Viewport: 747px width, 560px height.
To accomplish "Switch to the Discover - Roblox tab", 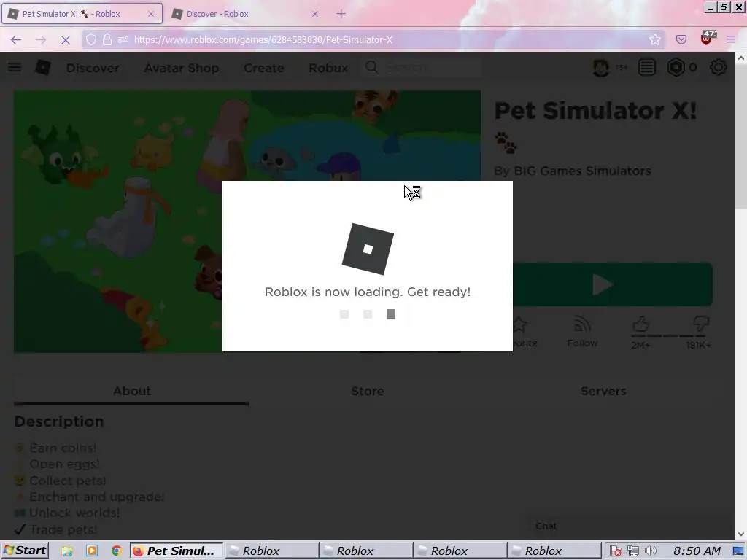I will click(244, 14).
